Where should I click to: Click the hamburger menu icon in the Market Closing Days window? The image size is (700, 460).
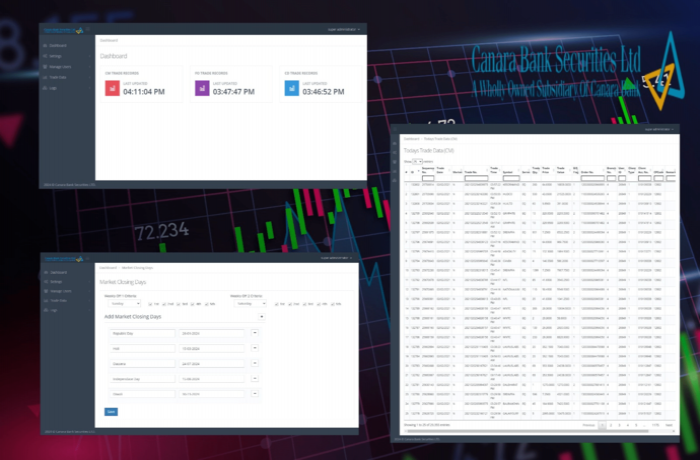[88, 258]
